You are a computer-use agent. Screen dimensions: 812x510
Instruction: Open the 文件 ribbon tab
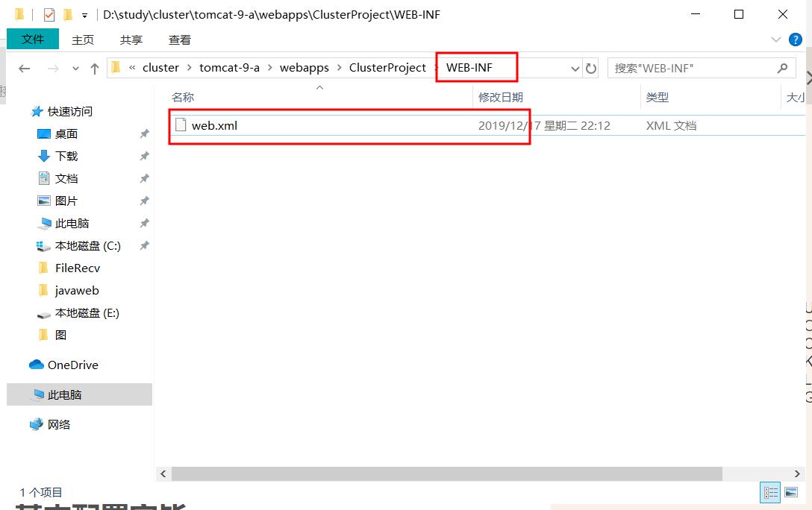[x=33, y=40]
